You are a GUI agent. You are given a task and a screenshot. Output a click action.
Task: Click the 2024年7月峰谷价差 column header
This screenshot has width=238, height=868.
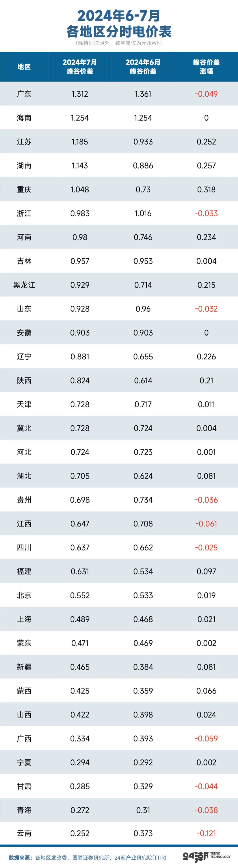pos(80,67)
